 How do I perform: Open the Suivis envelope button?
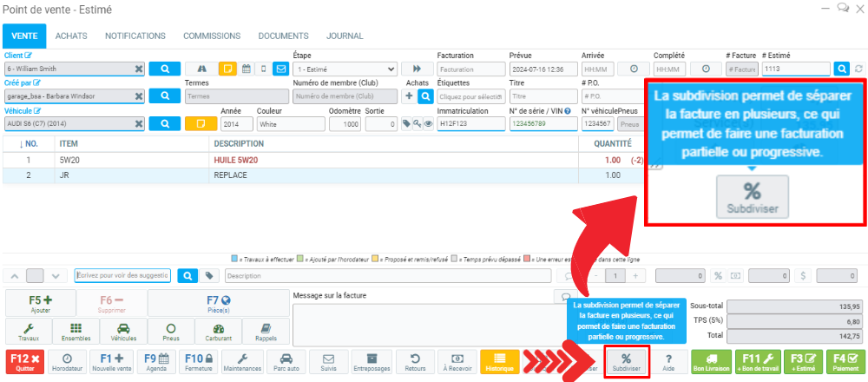(x=329, y=362)
